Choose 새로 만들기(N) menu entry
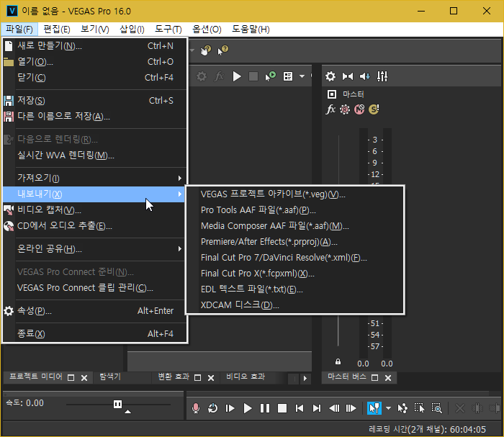 click(x=95, y=46)
